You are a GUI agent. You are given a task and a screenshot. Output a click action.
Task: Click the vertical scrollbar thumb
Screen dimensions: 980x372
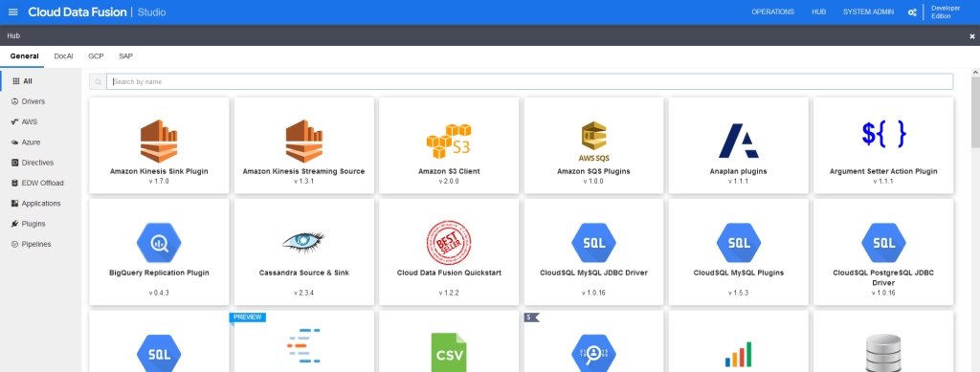(975, 112)
